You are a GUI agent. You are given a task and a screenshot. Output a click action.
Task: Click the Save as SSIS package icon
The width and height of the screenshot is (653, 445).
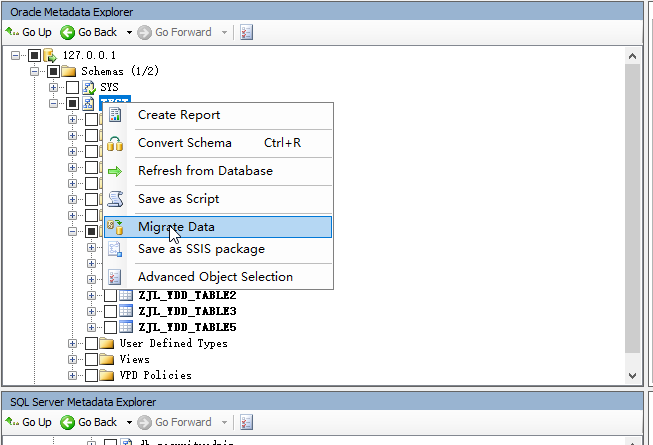(115, 249)
